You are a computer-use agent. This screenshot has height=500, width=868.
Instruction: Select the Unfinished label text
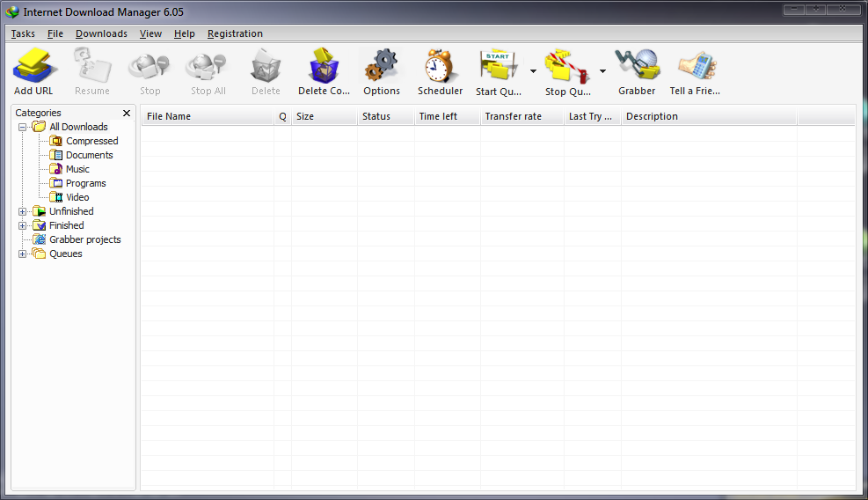(x=71, y=211)
